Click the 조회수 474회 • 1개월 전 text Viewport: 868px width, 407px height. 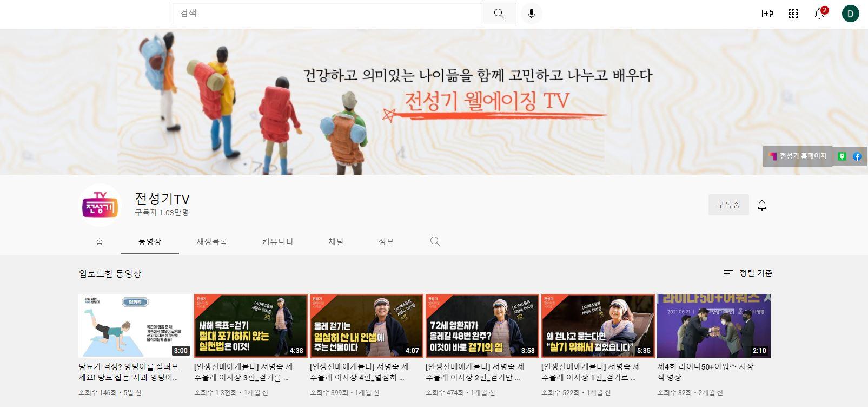(x=460, y=392)
